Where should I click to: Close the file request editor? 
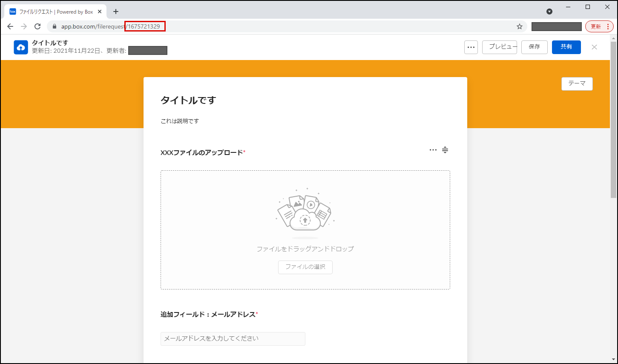pos(595,47)
